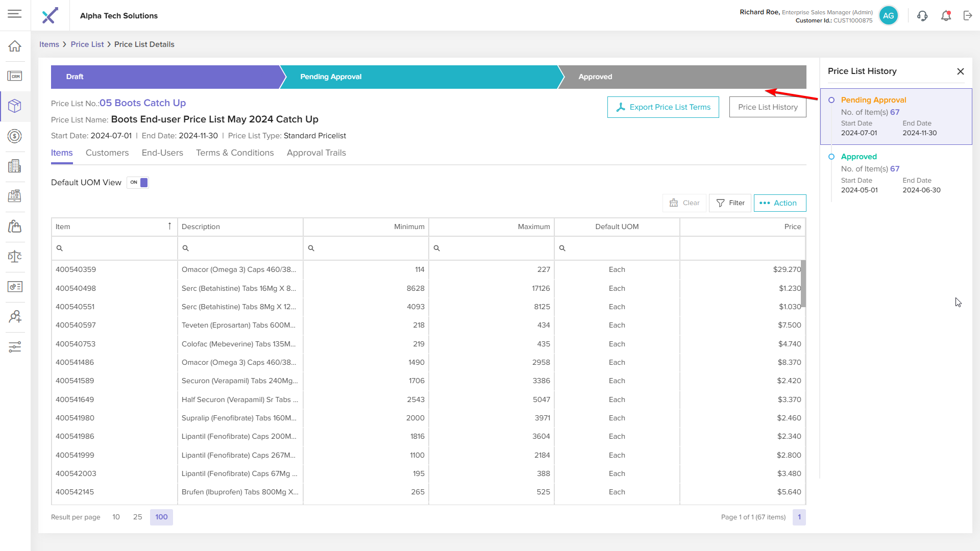Select the Approved history radio marker
Screen dimensions: 980x551
[831, 157]
